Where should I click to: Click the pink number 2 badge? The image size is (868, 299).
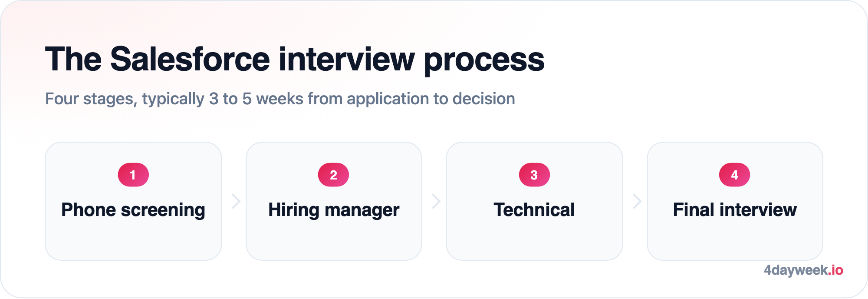333,175
